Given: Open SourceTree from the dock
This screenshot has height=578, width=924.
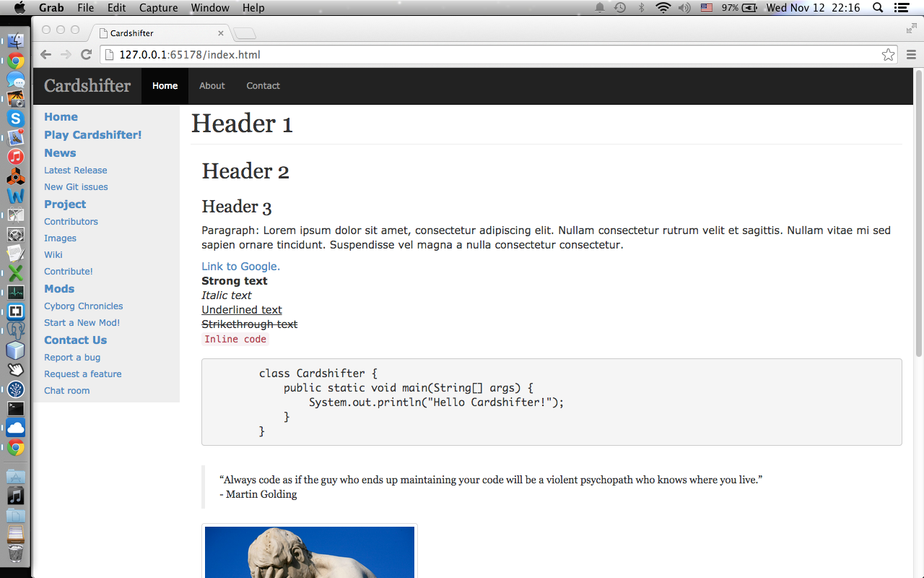Looking at the screenshot, I should [16, 390].
